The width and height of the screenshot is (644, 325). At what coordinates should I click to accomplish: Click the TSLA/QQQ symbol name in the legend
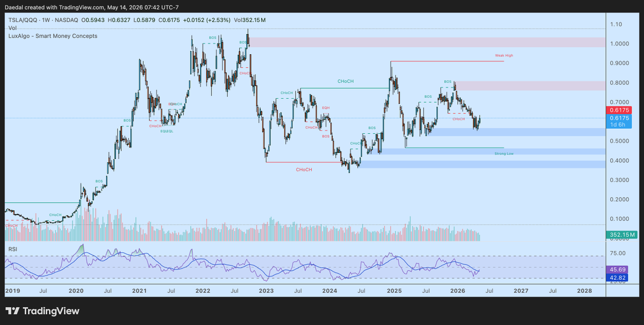pyautogui.click(x=23, y=20)
